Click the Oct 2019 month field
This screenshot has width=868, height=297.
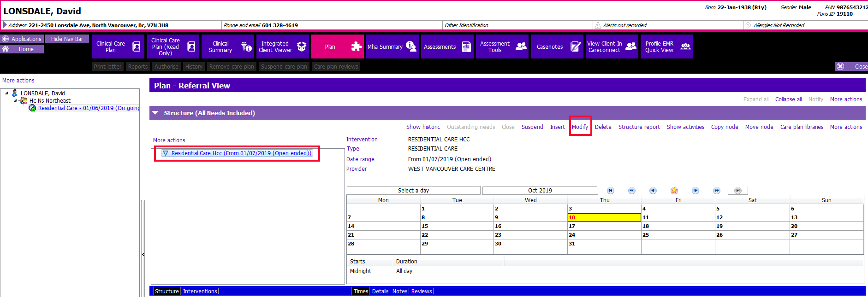click(x=540, y=191)
